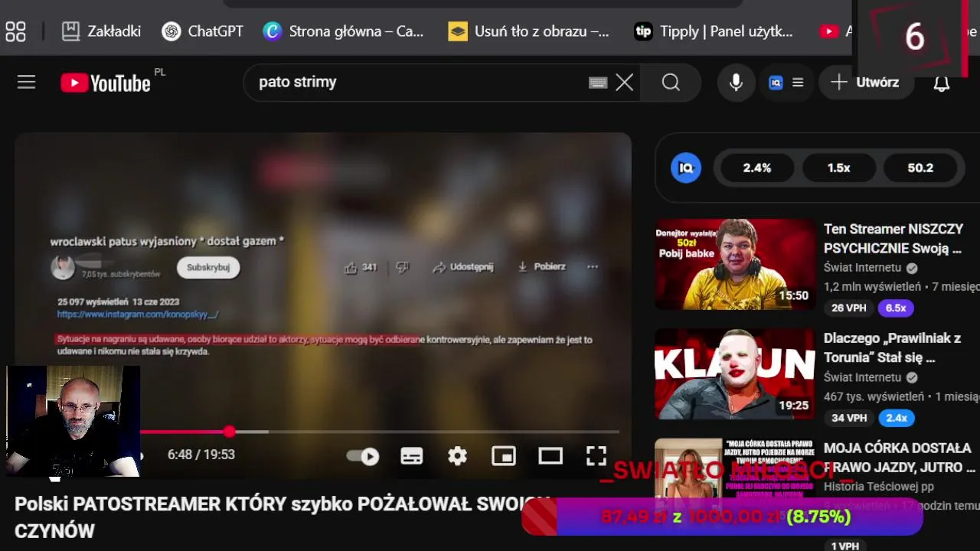Viewport: 980px width, 551px height.
Task: Enter fullscreen mode
Action: (596, 456)
